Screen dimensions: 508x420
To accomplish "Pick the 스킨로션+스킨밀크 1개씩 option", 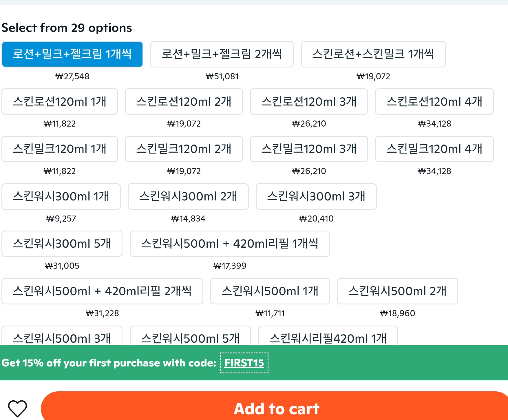I will (x=373, y=54).
